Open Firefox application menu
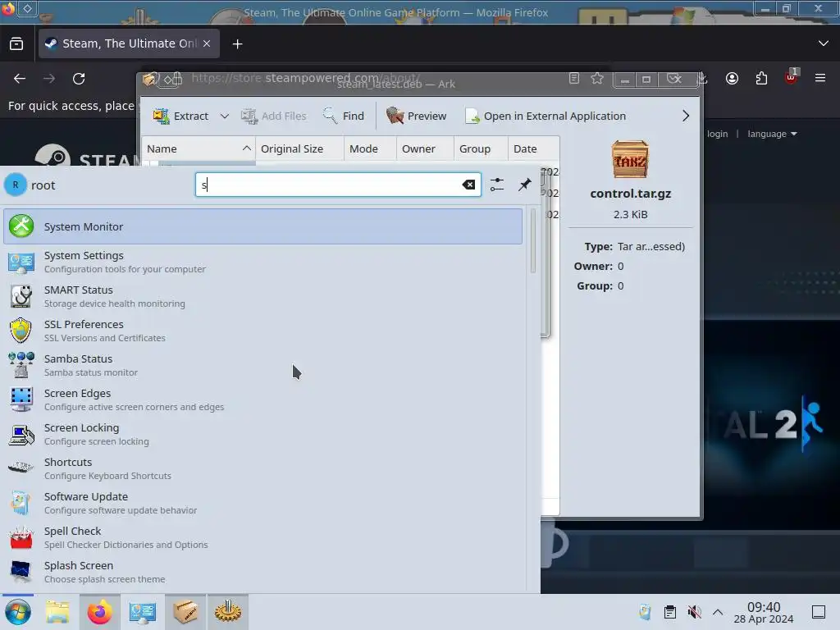Viewport: 840px width, 630px height. pos(820,79)
